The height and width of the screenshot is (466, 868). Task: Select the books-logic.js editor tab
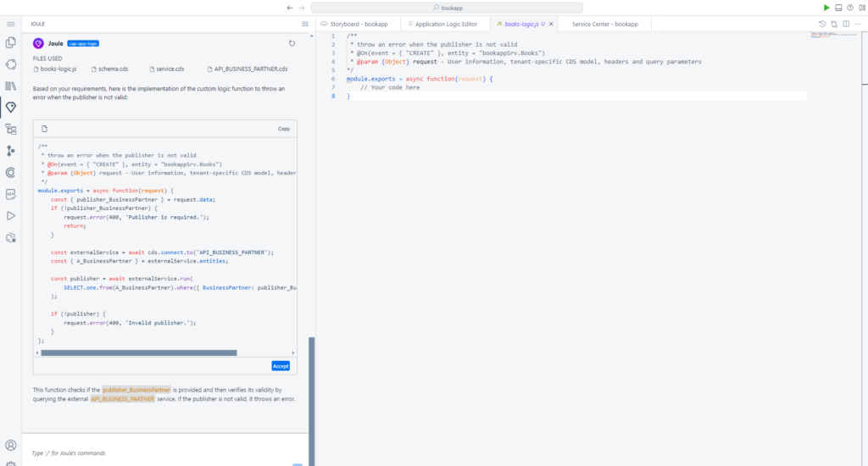click(520, 25)
